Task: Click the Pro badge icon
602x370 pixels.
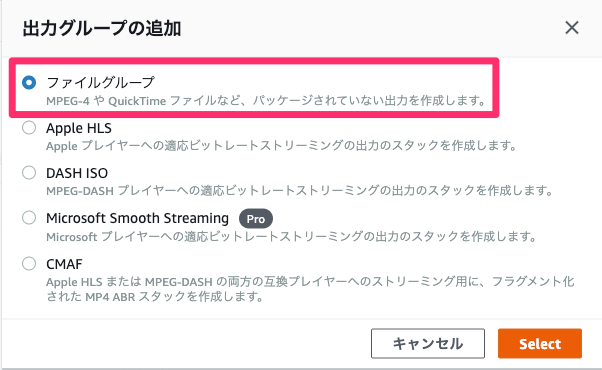Action: (256, 219)
